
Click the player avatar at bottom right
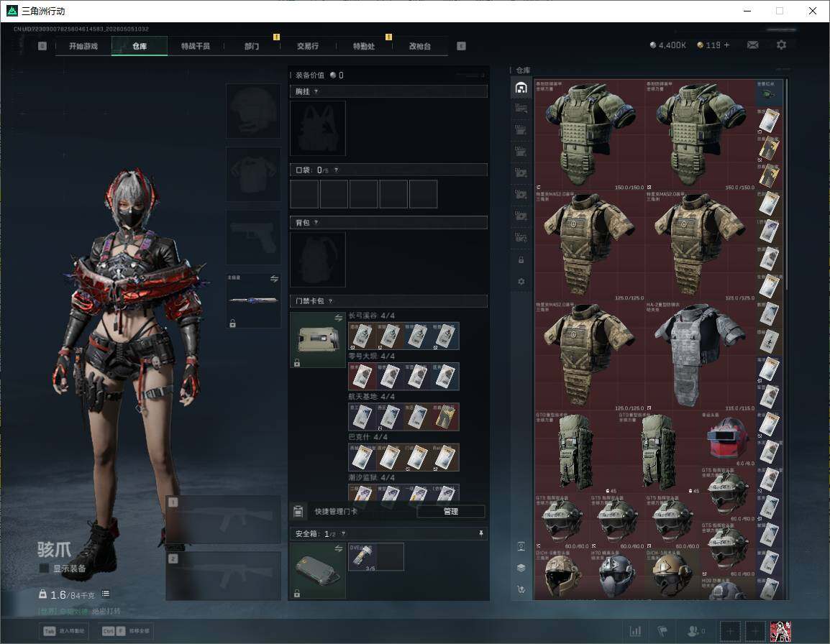click(780, 631)
